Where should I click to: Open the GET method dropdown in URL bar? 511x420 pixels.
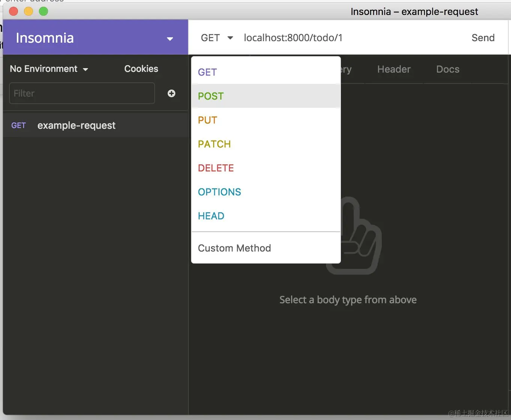(217, 38)
